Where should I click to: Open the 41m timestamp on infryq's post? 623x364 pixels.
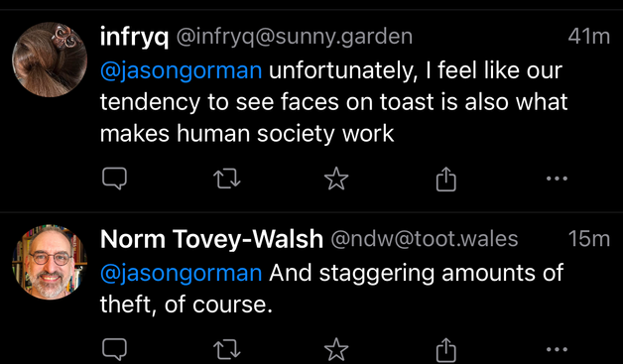point(589,37)
